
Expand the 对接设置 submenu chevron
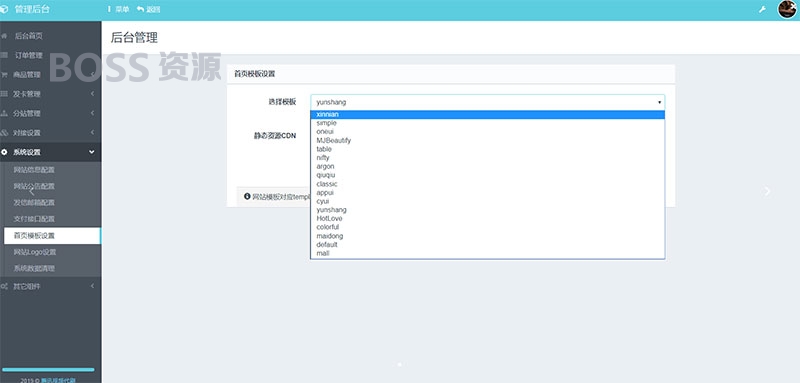tap(92, 133)
